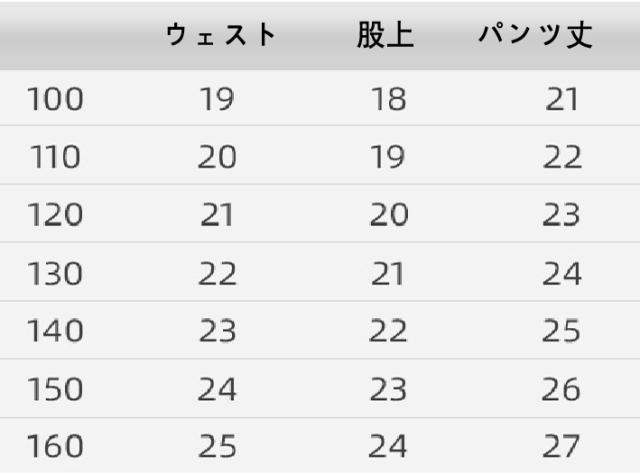This screenshot has height=473, width=640.
Task: Select the size 130 row label
Action: point(55,274)
